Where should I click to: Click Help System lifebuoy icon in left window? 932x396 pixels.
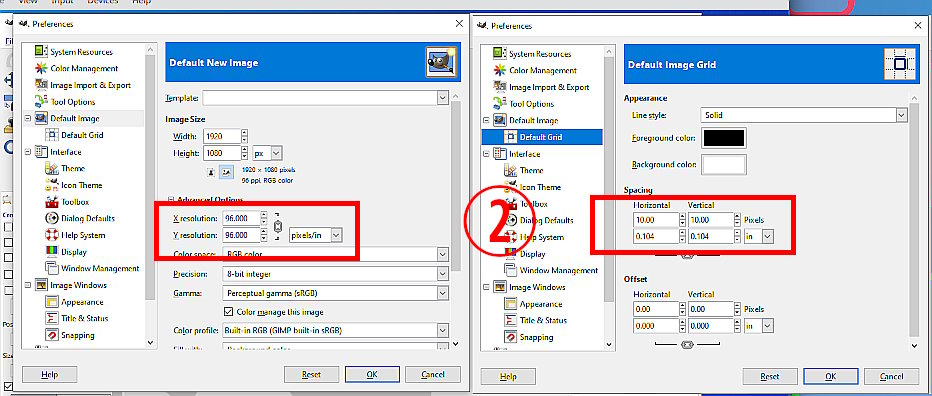pos(52,235)
